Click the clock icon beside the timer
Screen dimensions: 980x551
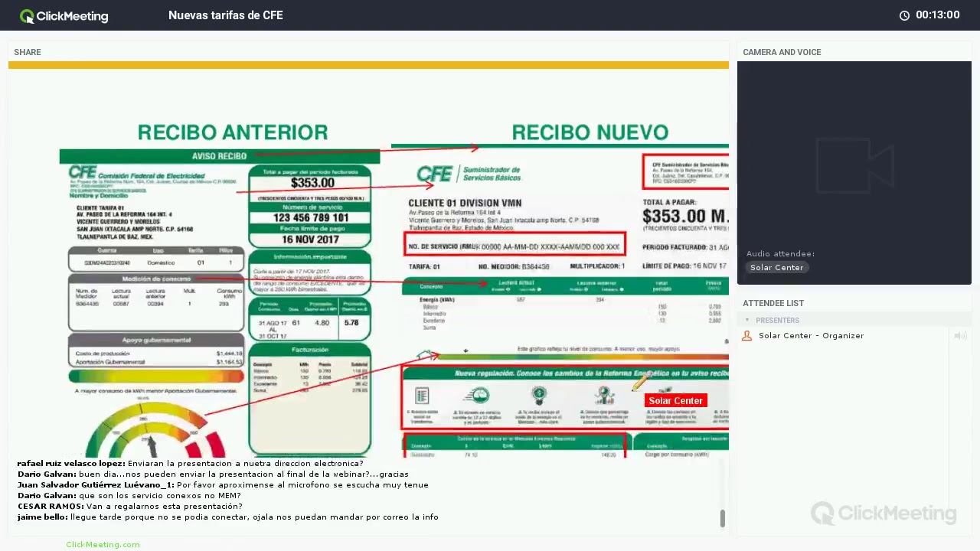click(x=904, y=15)
